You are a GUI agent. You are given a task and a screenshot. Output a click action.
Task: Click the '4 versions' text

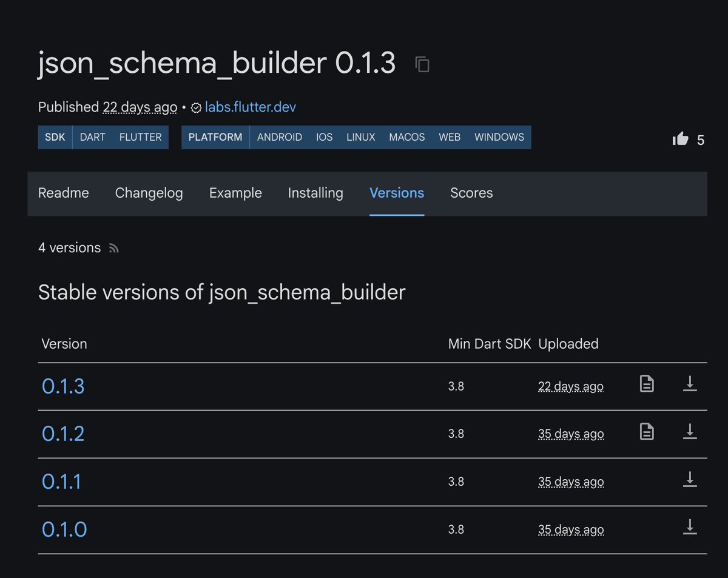pos(70,248)
